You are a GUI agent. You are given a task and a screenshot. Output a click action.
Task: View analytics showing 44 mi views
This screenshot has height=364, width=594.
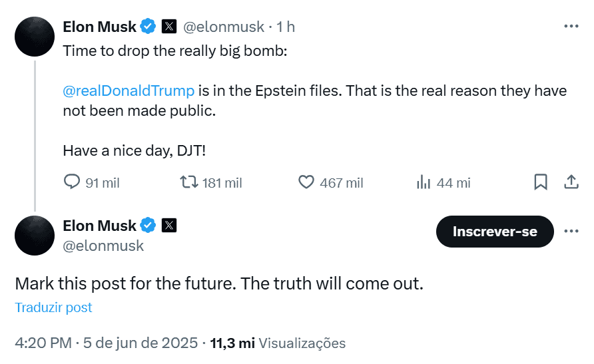pyautogui.click(x=444, y=182)
